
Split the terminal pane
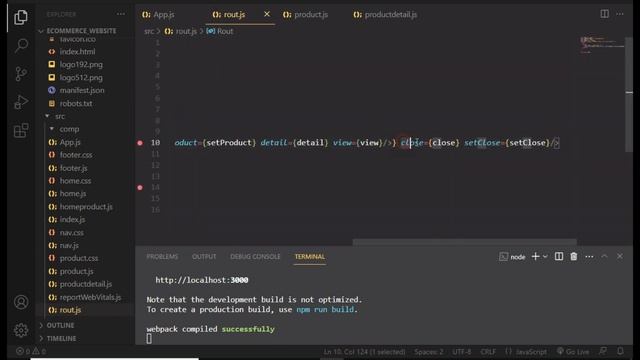pos(559,256)
